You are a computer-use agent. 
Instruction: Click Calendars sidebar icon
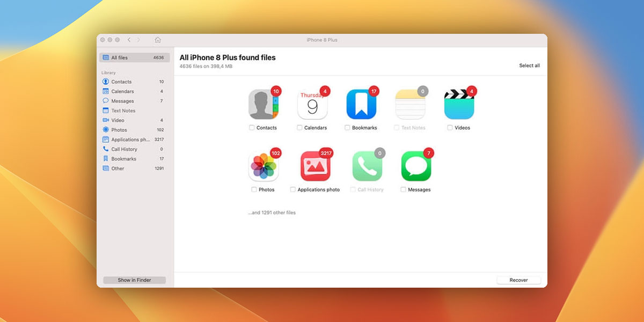(106, 91)
